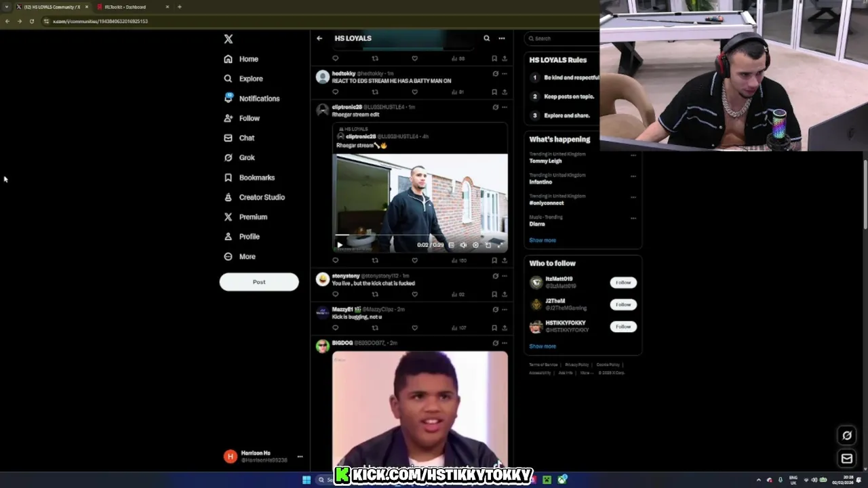The width and height of the screenshot is (868, 488).
Task: Like stonystony's post
Action: (414, 294)
